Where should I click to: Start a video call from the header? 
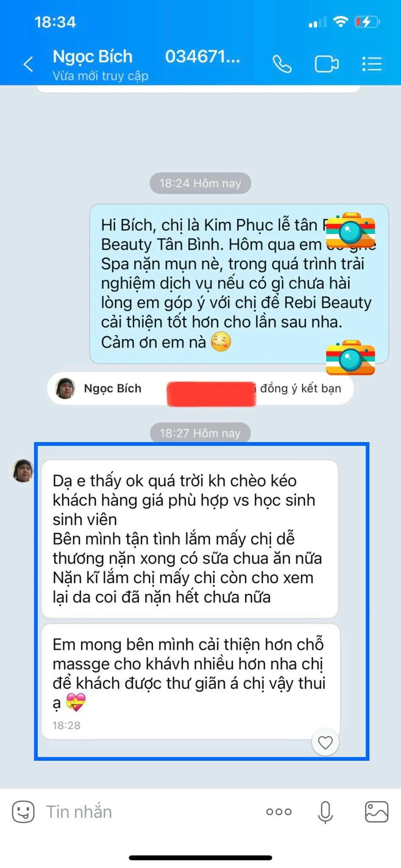click(327, 64)
